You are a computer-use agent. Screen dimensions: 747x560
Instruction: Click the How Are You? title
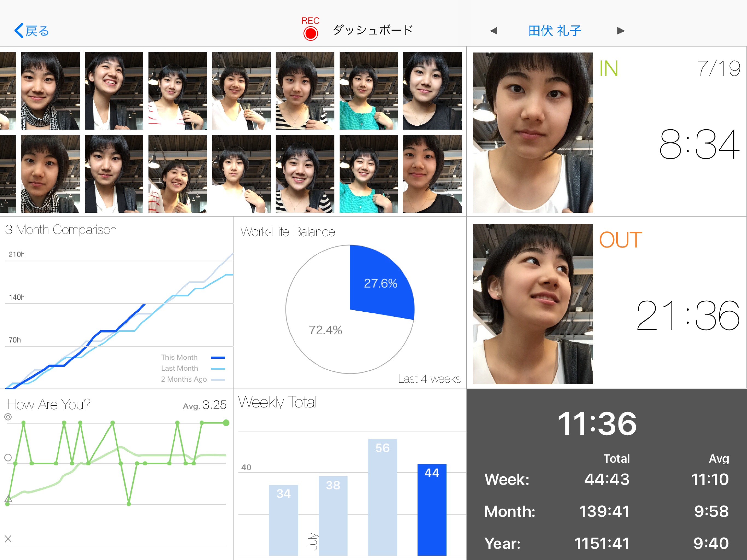49,404
